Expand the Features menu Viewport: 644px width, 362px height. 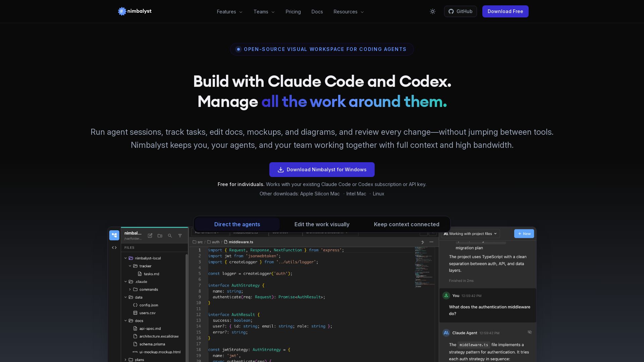229,12
